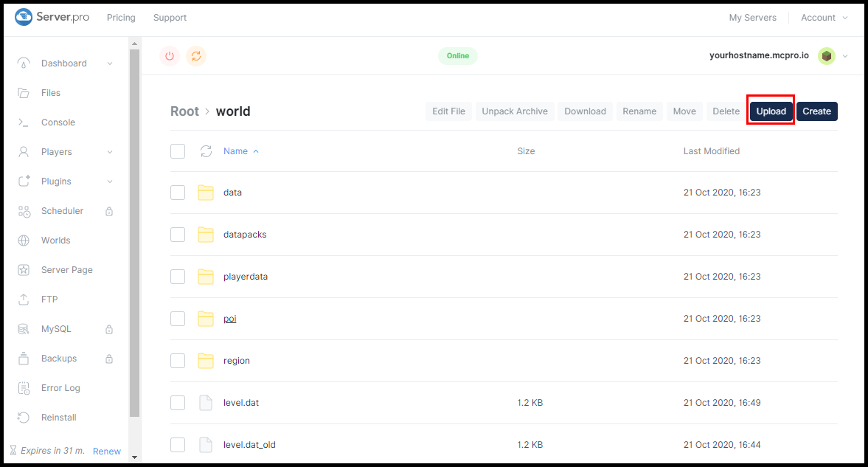The image size is (868, 467).
Task: Toggle the select-all checkbox in header
Action: pyautogui.click(x=178, y=151)
